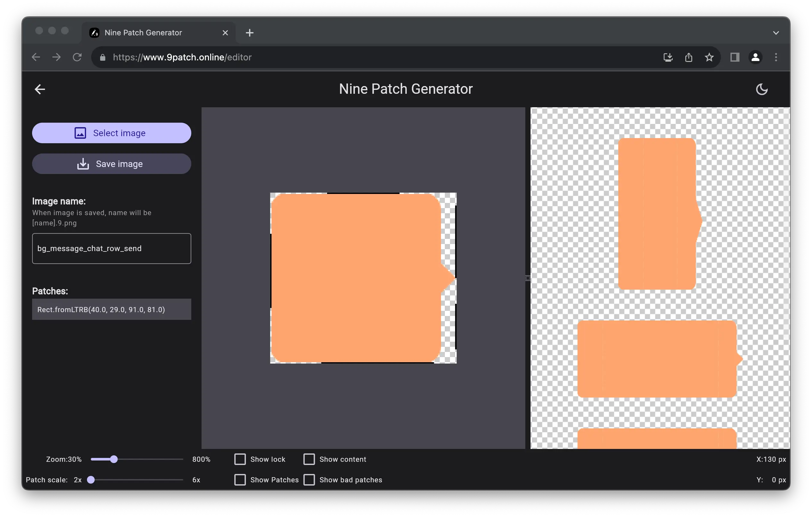This screenshot has width=812, height=517.
Task: Enable the Show bad patches checkbox
Action: tap(309, 480)
